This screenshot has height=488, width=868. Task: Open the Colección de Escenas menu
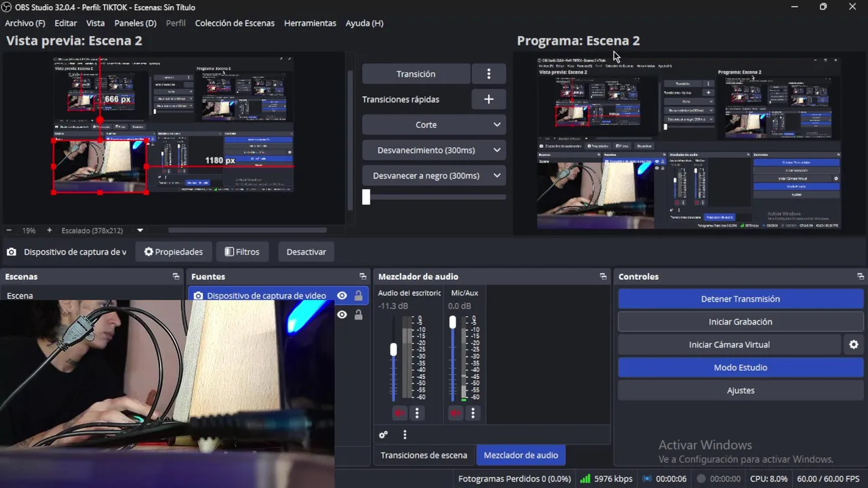(x=235, y=23)
